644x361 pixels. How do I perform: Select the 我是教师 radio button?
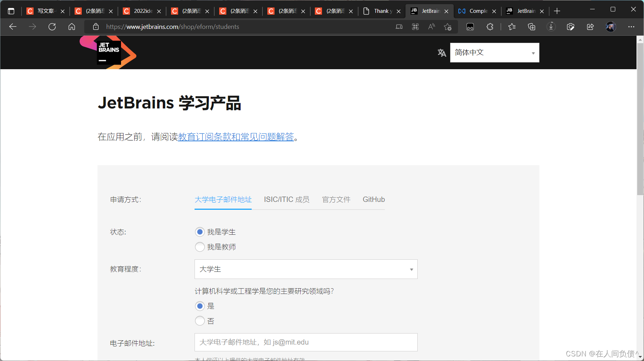[200, 246]
